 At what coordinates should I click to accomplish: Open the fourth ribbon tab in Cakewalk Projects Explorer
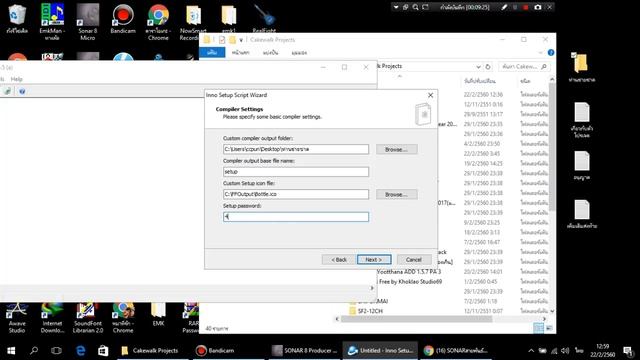tap(299, 53)
